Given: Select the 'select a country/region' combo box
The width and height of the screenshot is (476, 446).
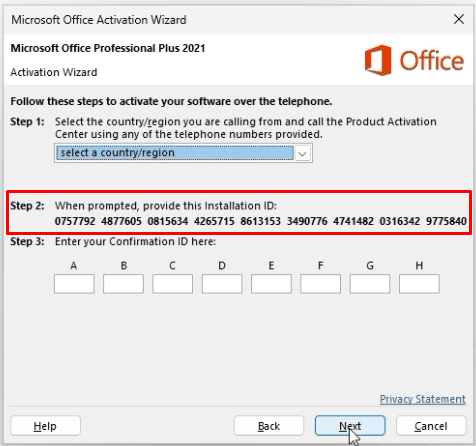Looking at the screenshot, I should 183,153.
